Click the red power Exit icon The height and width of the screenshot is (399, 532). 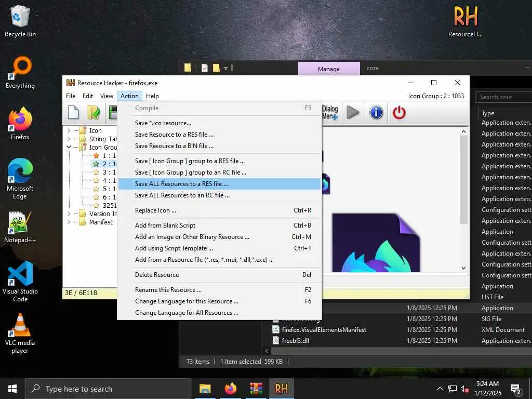[399, 113]
